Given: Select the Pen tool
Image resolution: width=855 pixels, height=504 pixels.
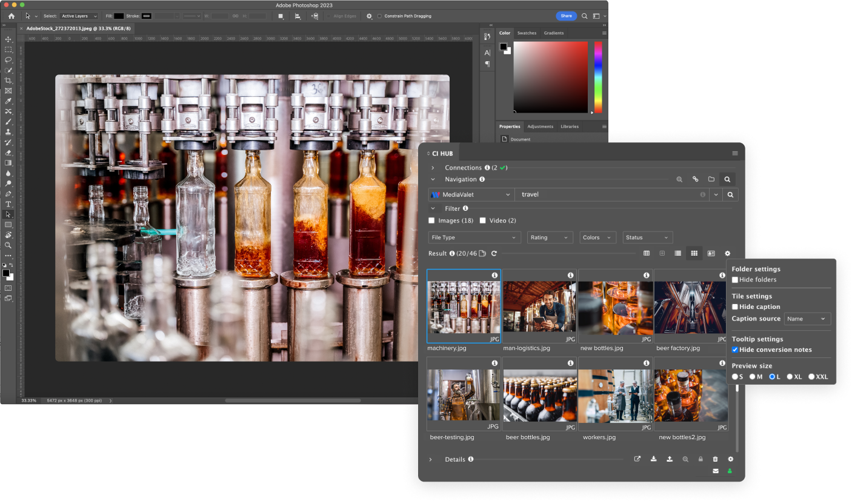Looking at the screenshot, I should 8,194.
